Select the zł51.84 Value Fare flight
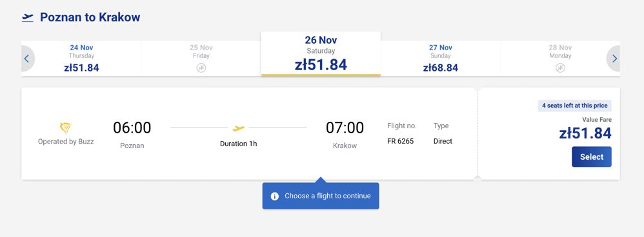The width and height of the screenshot is (644, 237). 592,156
